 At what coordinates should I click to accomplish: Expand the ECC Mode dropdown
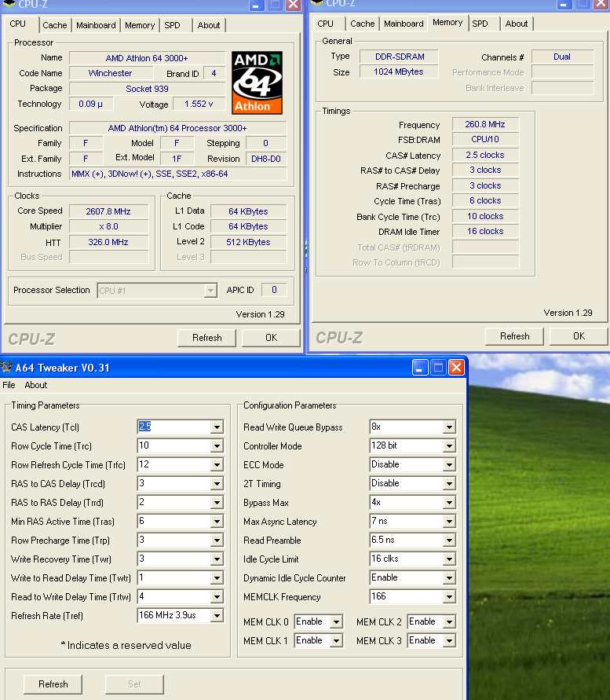pyautogui.click(x=449, y=465)
